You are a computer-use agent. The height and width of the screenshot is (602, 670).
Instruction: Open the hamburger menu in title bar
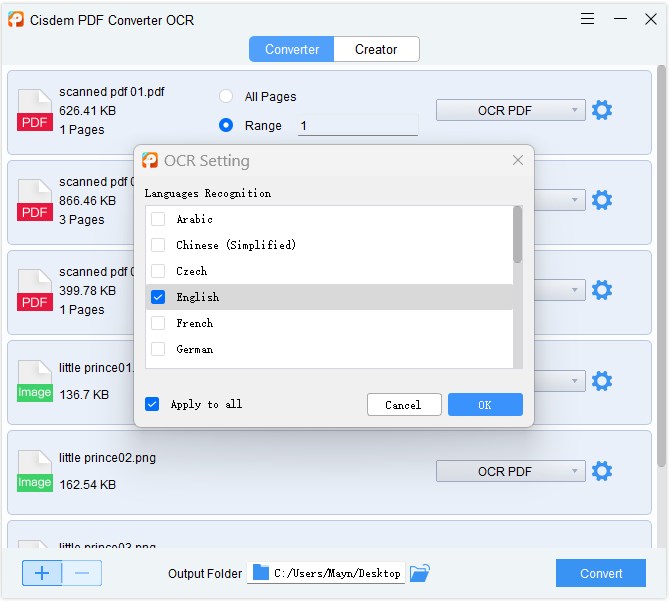click(x=587, y=19)
